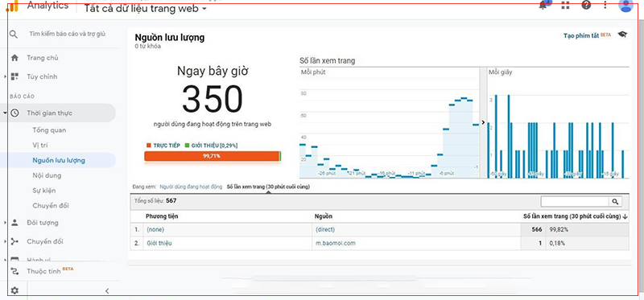Expand the Đối tượng section arrow
Screen dimensions: 644x300
pos(5,223)
